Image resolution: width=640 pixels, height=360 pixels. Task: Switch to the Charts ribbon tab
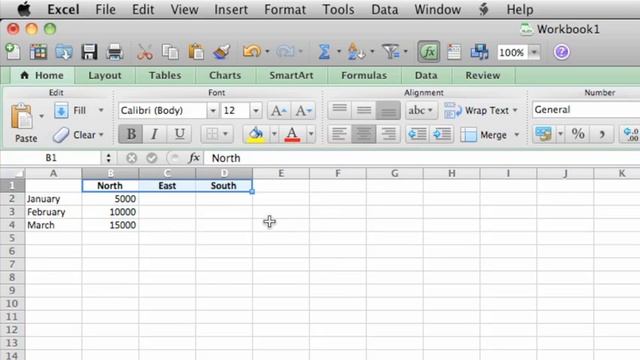[225, 76]
